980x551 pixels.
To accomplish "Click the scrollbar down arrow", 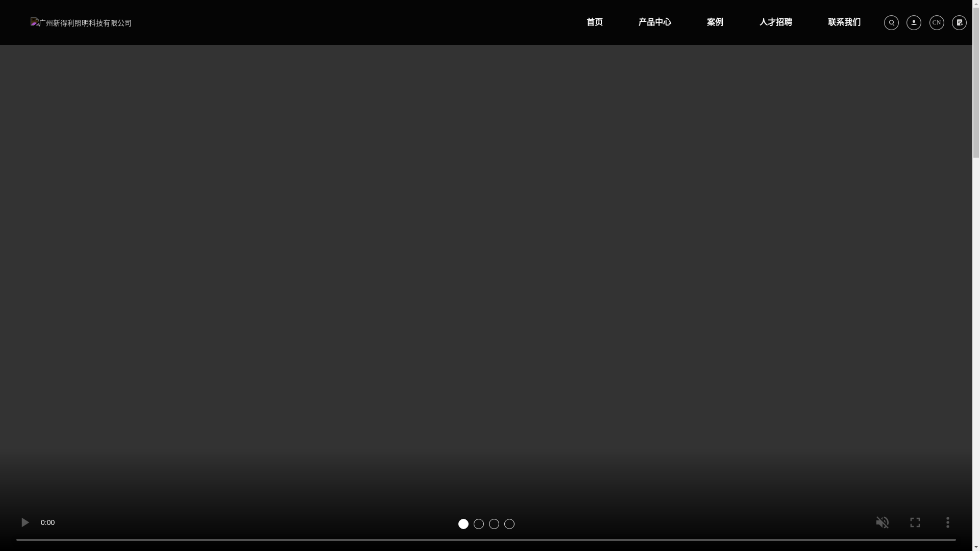I will click(976, 547).
